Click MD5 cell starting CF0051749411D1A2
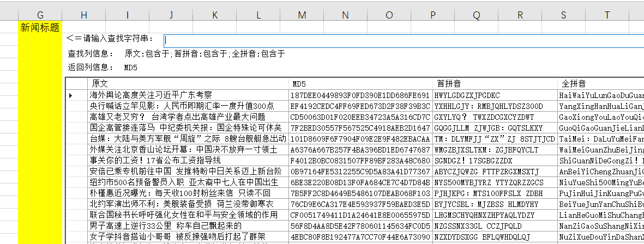The height and width of the screenshot is (244, 644). click(x=360, y=215)
